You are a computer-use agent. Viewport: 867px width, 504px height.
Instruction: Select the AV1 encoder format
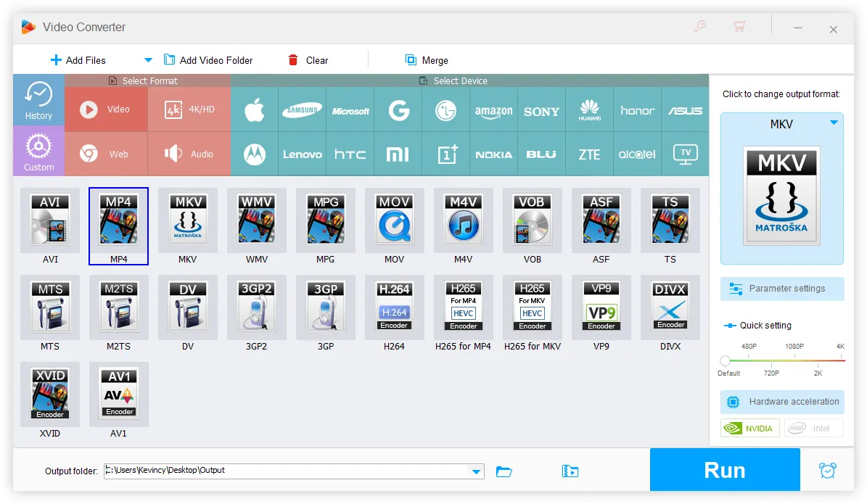coord(118,394)
